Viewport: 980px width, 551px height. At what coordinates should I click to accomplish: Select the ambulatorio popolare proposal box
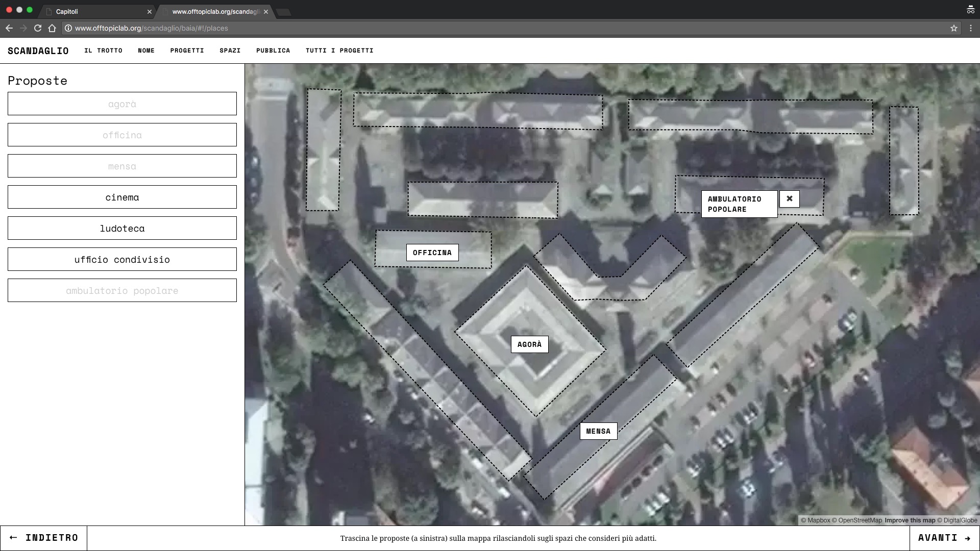point(122,290)
